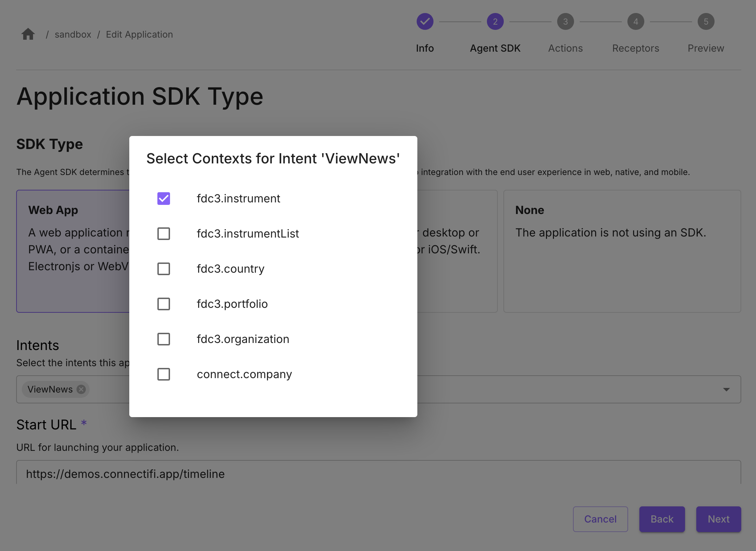Click the Cancel button
Screen dimensions: 756x551
coord(600,519)
